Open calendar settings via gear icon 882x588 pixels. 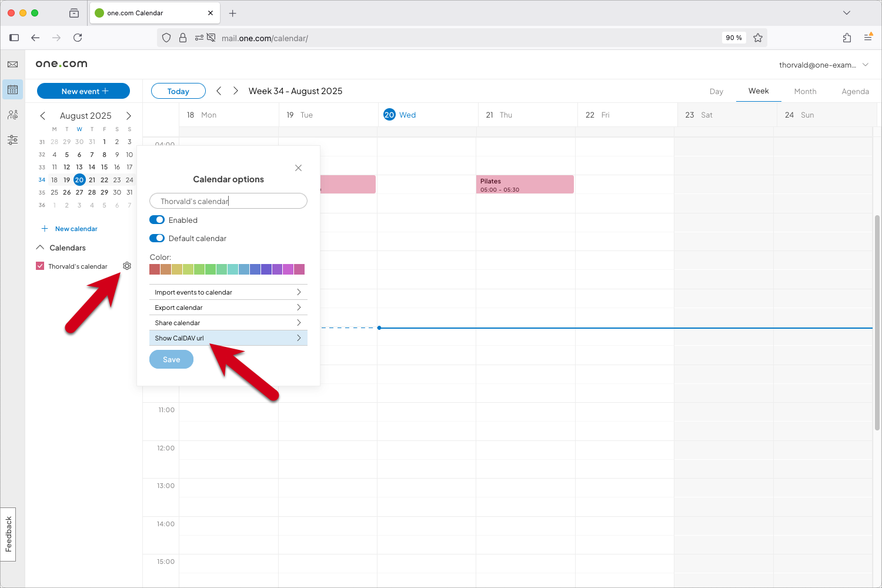[127, 266]
